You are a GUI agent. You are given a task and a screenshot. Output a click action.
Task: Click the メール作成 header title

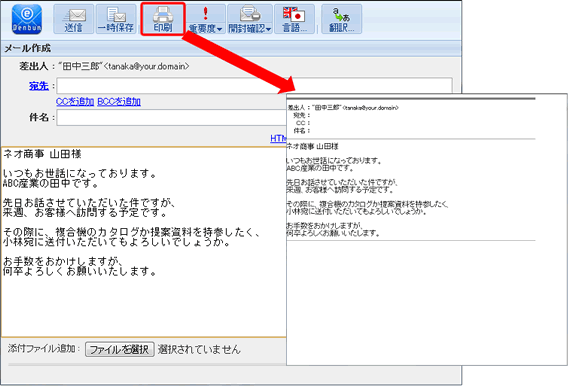pos(28,48)
